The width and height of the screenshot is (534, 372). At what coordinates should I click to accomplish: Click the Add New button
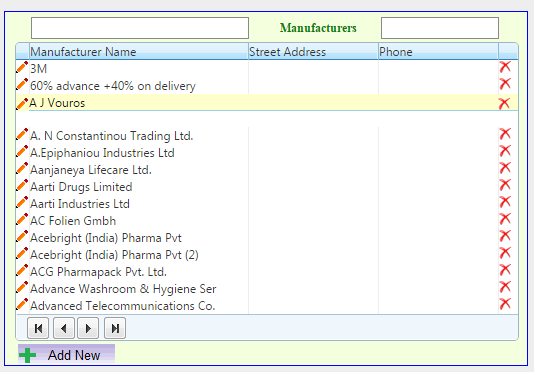click(66, 355)
